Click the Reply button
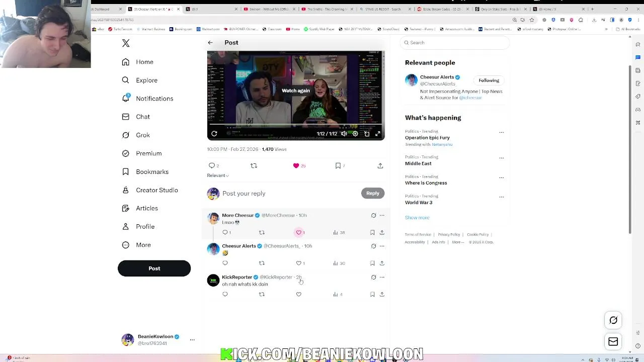The image size is (644, 362). click(x=373, y=193)
